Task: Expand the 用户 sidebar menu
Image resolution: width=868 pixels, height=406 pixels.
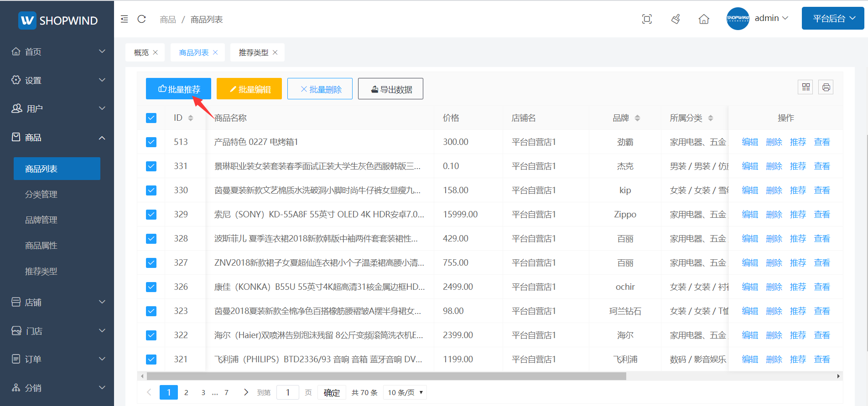Action: pyautogui.click(x=57, y=108)
